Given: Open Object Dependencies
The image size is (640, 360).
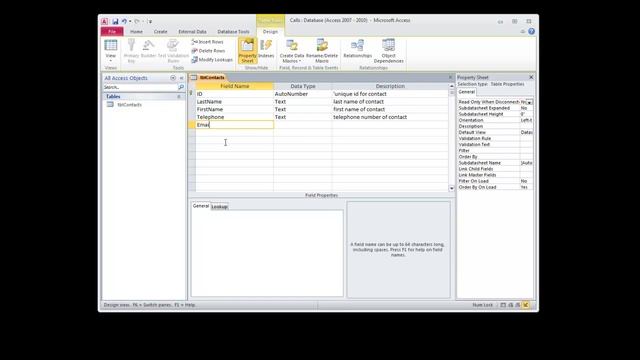Looking at the screenshot, I should [389, 51].
